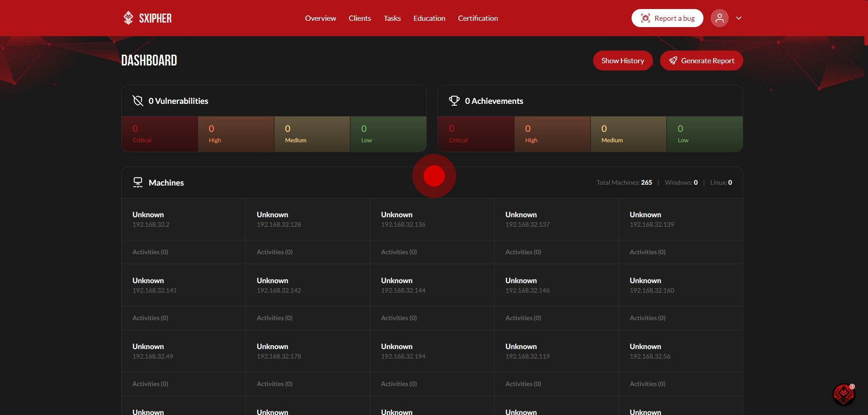The height and width of the screenshot is (415, 868).
Task: Click the bug icon in Report a bug
Action: pyautogui.click(x=645, y=18)
